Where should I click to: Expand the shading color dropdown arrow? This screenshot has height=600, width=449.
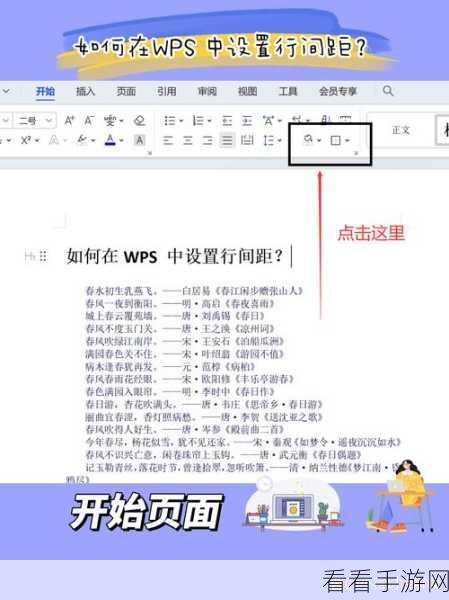click(319, 141)
